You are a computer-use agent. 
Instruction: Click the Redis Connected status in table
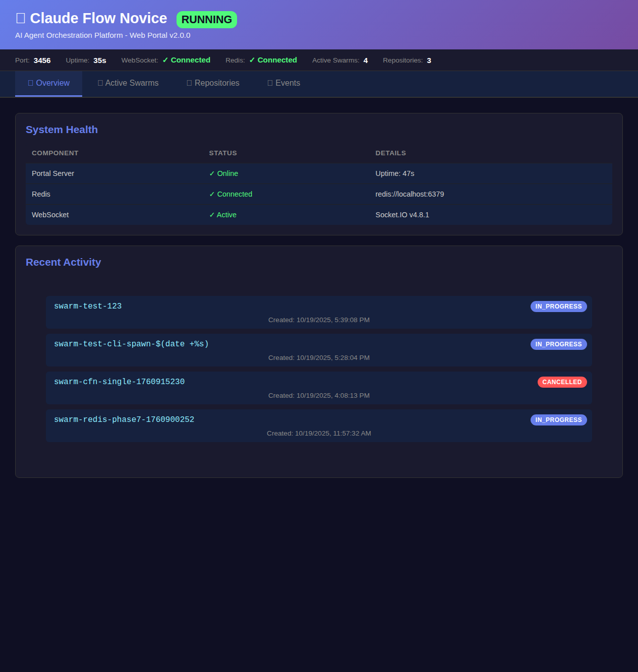tap(230, 194)
